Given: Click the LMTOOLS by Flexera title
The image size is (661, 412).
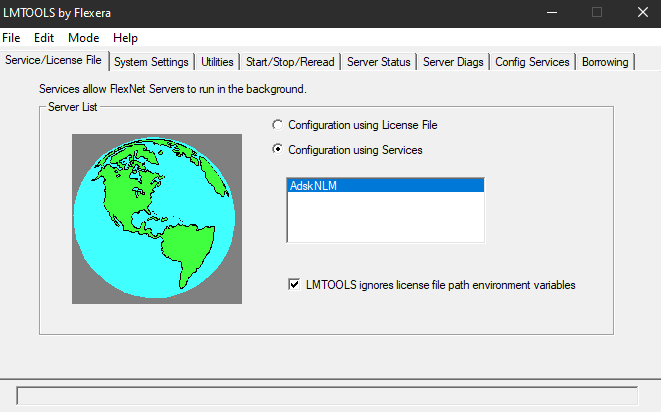Looking at the screenshot, I should [x=57, y=13].
